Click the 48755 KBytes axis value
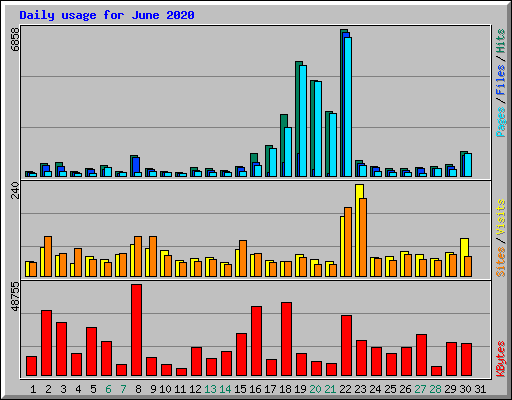This screenshot has height=400, width=512. (x=15, y=296)
